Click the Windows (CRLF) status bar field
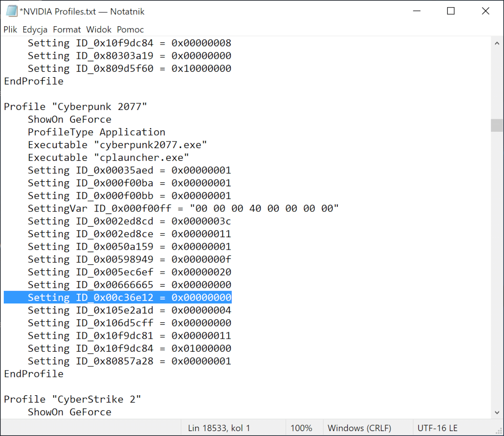 [359, 428]
